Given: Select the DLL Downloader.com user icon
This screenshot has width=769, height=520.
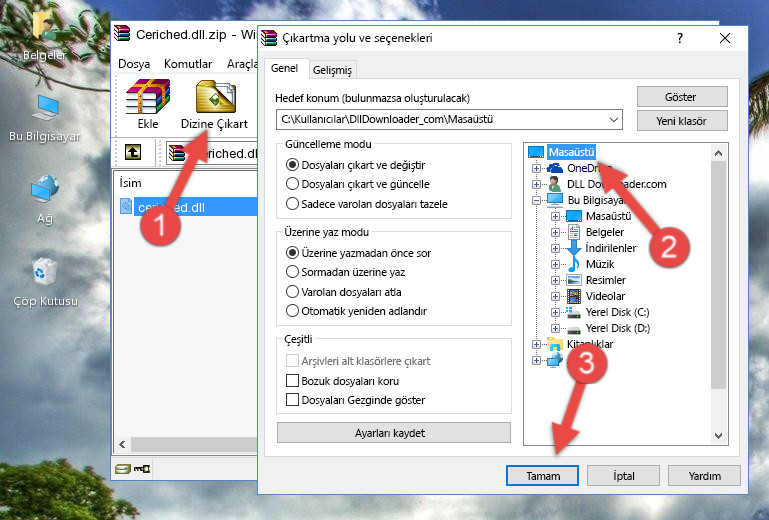Looking at the screenshot, I should [x=555, y=184].
